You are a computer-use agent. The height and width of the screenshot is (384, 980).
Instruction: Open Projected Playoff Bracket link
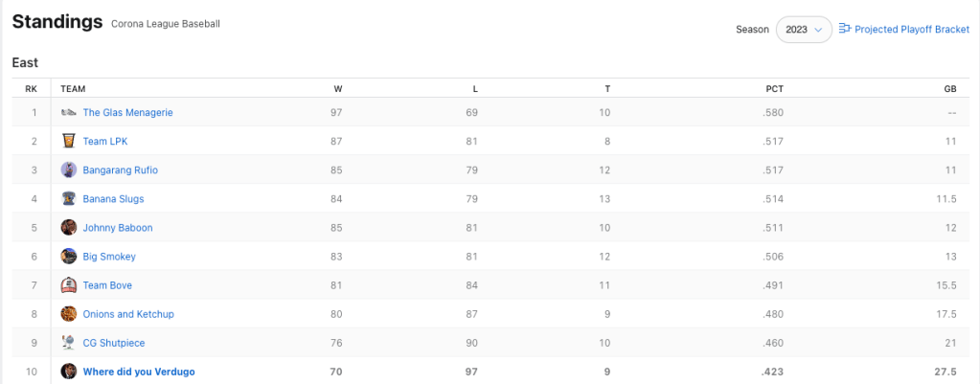click(912, 30)
